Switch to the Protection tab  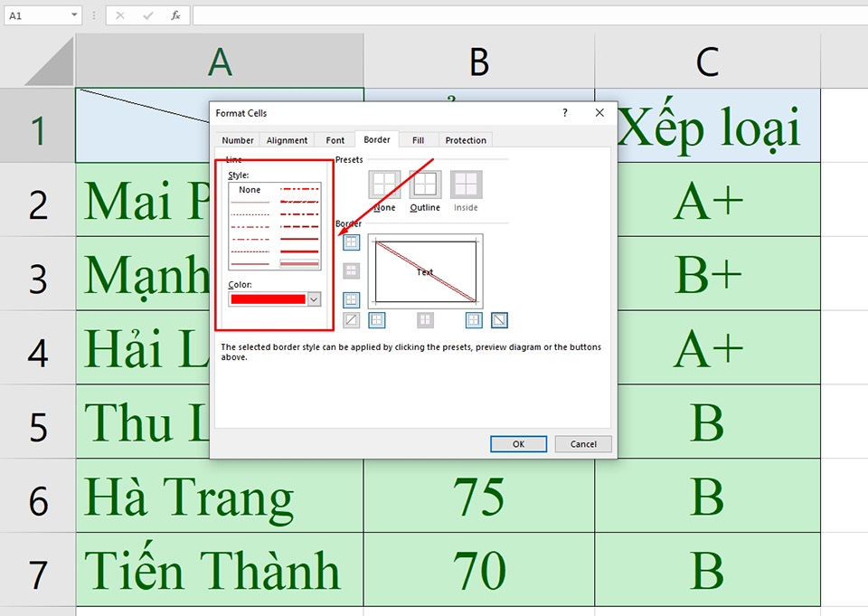(466, 140)
